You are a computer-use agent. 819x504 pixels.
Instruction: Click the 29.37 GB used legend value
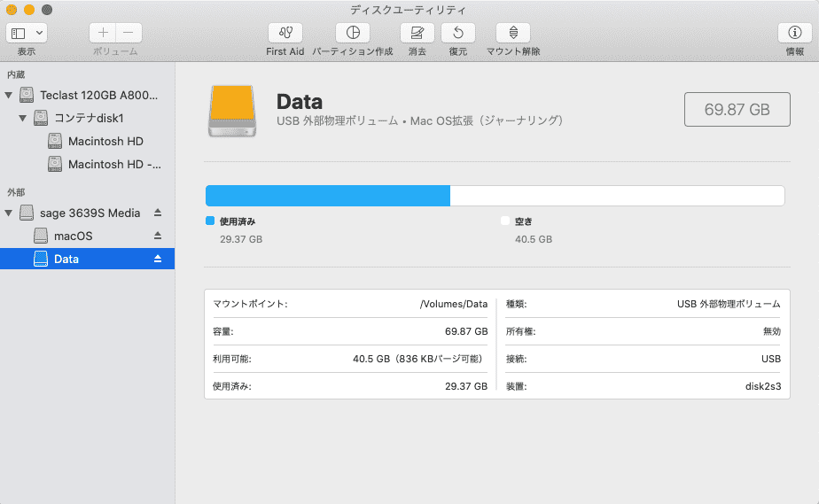pyautogui.click(x=241, y=239)
